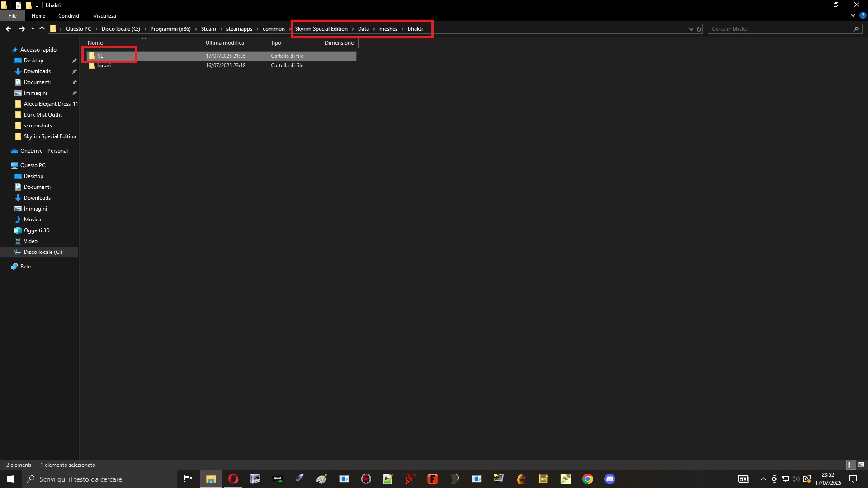Open Dark Mist Outfit in quick access

coord(43,115)
